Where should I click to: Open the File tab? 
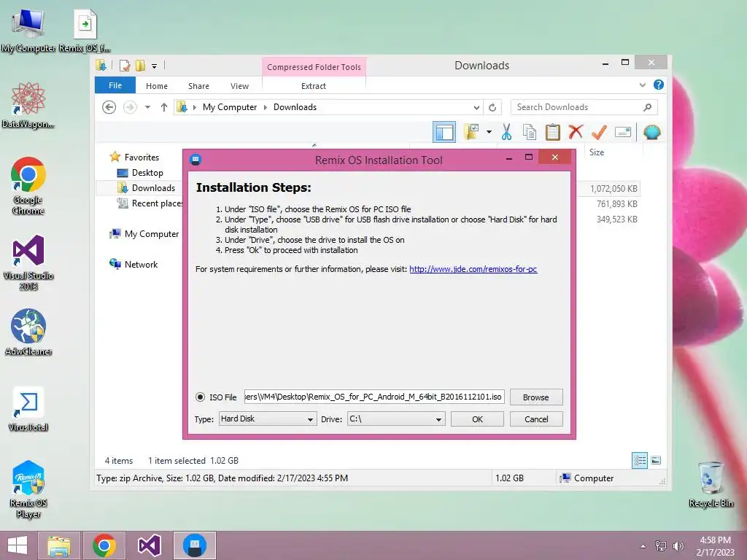(x=115, y=85)
